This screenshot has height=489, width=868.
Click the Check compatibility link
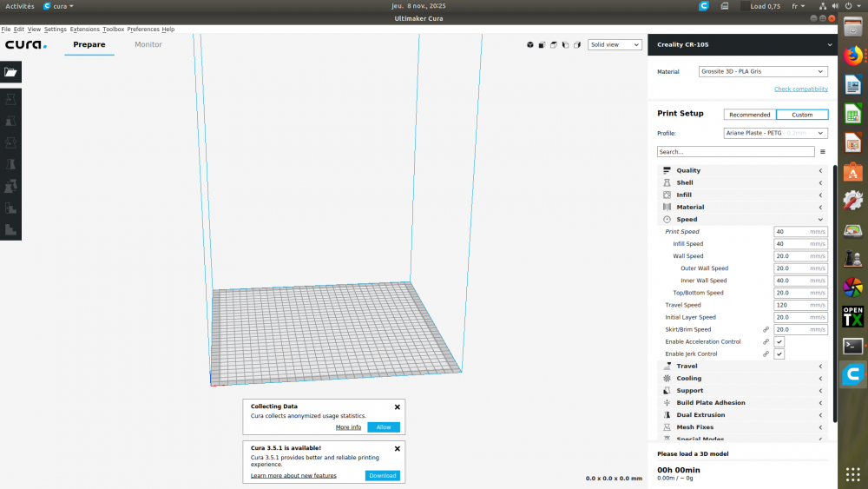(x=801, y=89)
